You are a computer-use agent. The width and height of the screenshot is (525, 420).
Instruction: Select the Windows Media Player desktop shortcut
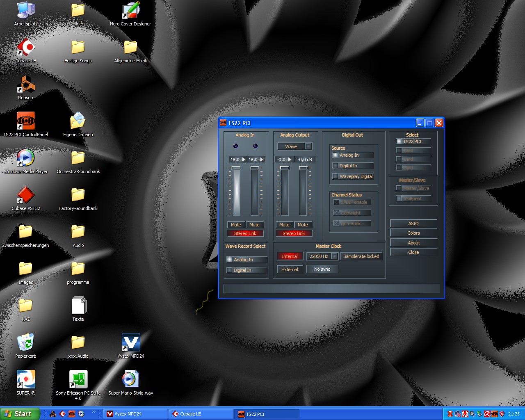pyautogui.click(x=25, y=162)
